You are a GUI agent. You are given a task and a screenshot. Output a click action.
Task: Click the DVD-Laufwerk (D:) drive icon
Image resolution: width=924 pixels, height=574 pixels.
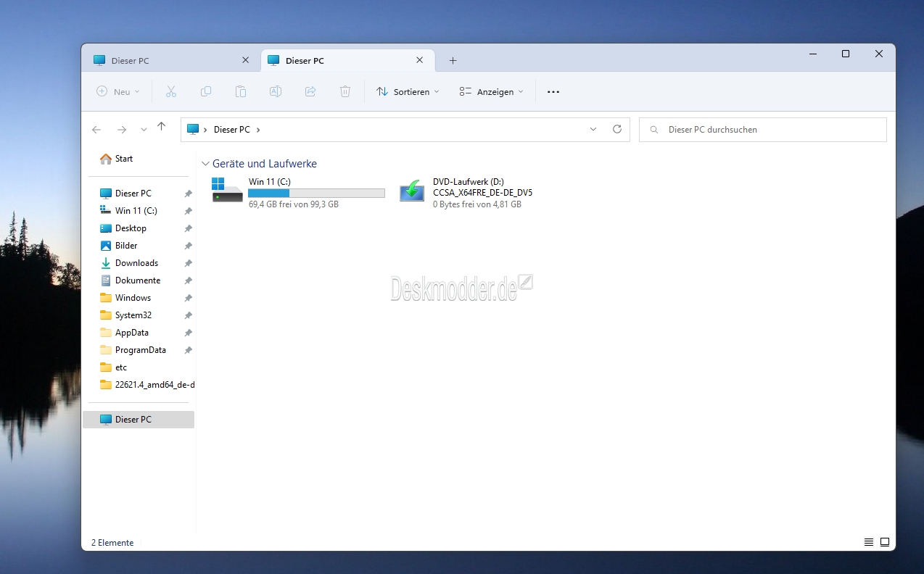(x=412, y=191)
